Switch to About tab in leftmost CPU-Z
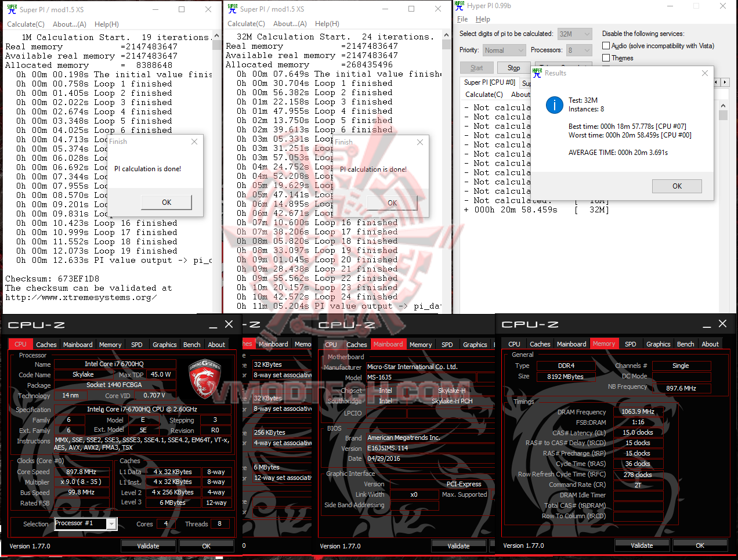The width and height of the screenshot is (738, 560). coord(216,345)
